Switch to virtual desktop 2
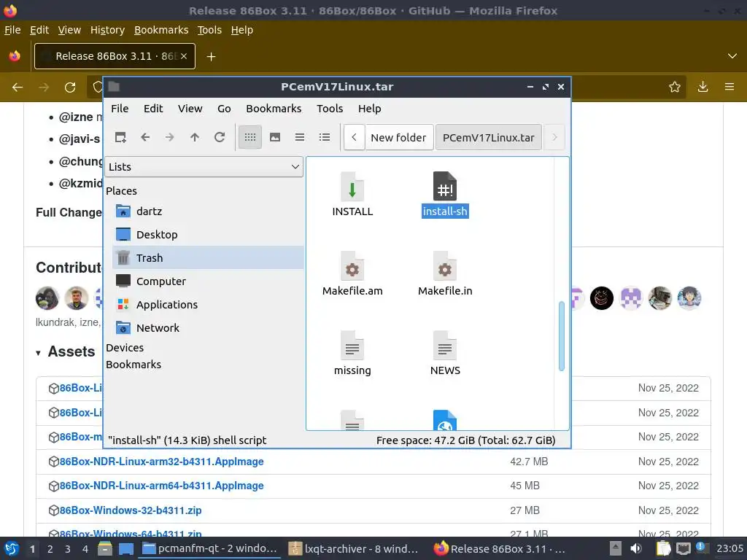 pos(50,549)
